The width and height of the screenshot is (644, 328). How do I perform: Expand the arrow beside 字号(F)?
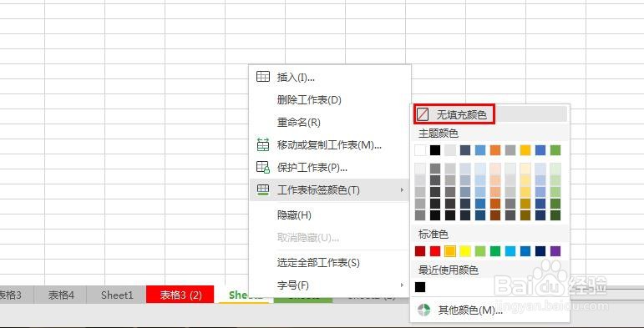(x=402, y=285)
